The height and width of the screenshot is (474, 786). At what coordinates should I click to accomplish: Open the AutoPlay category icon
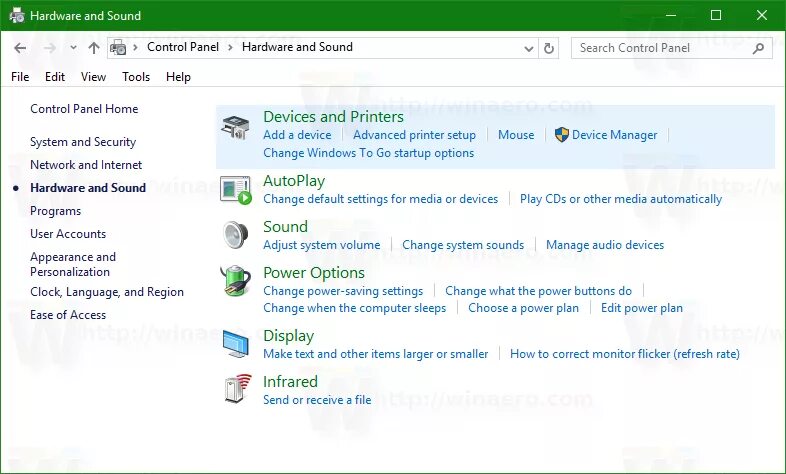pos(236,190)
